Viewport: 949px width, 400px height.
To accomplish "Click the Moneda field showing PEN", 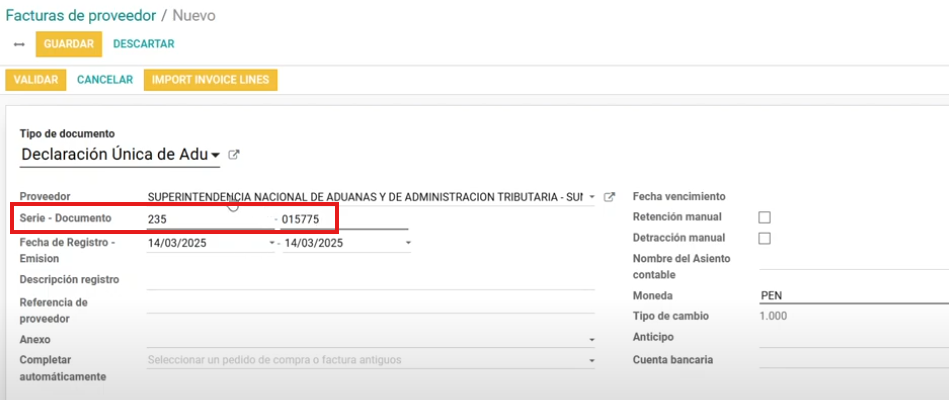I will click(850, 296).
